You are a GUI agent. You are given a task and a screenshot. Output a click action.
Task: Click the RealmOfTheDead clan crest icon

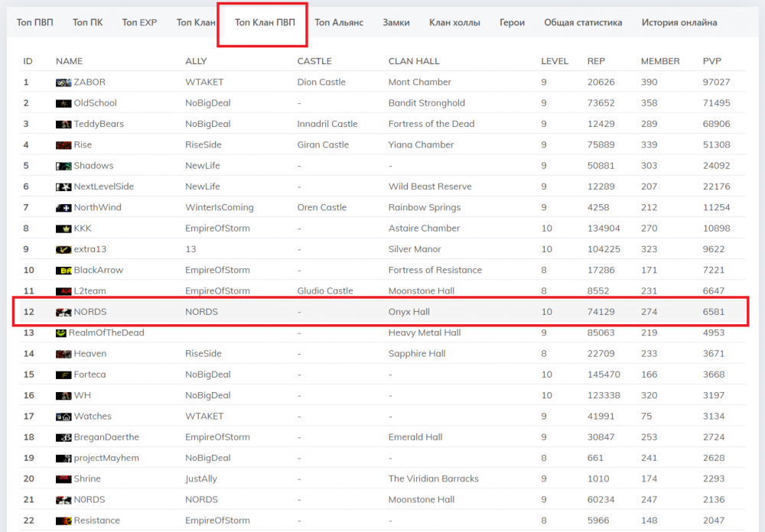pos(61,333)
